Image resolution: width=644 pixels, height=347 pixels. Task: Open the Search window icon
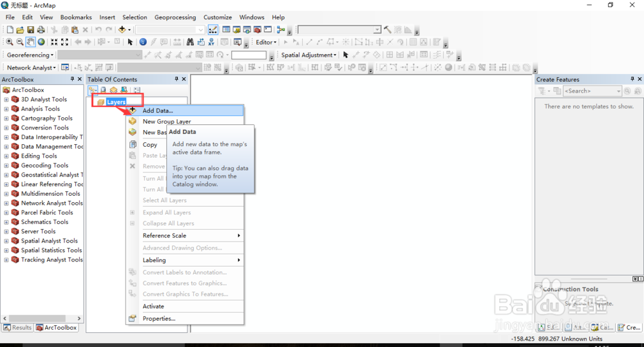[x=247, y=30]
